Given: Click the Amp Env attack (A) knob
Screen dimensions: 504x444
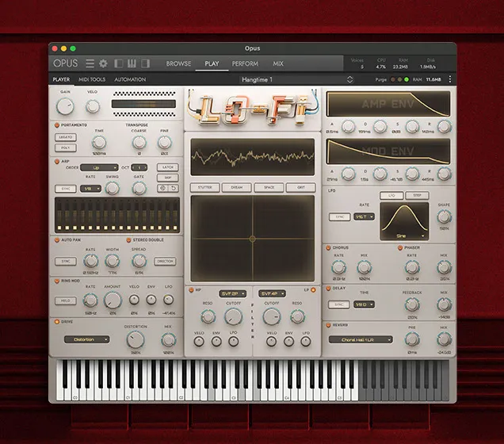Looking at the screenshot, I should coord(348,127).
